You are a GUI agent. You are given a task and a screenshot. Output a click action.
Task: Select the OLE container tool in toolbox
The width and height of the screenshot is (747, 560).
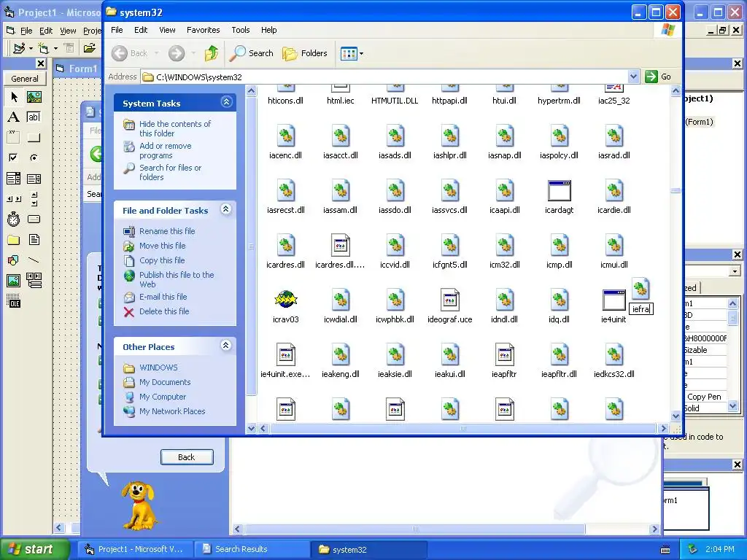click(14, 301)
